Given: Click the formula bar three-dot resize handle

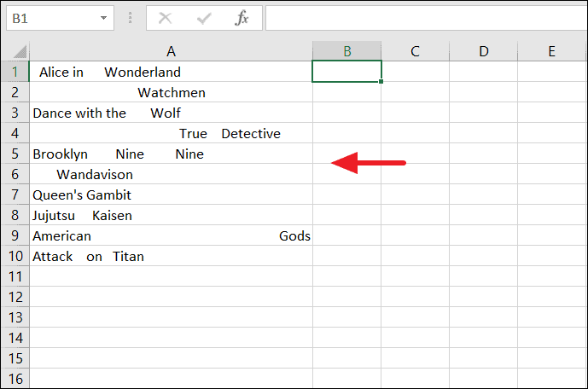Looking at the screenshot, I should click(130, 18).
